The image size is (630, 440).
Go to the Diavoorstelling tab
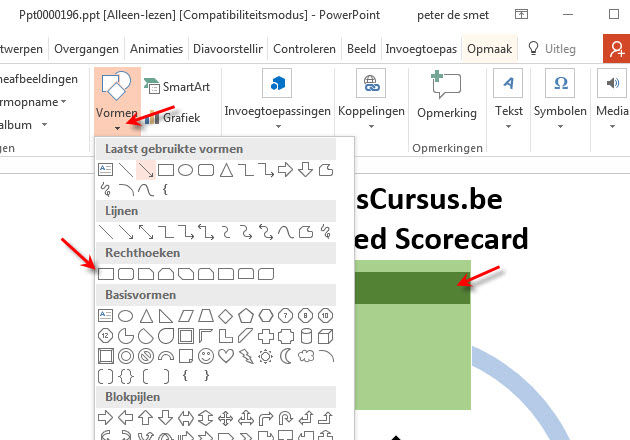[228, 49]
